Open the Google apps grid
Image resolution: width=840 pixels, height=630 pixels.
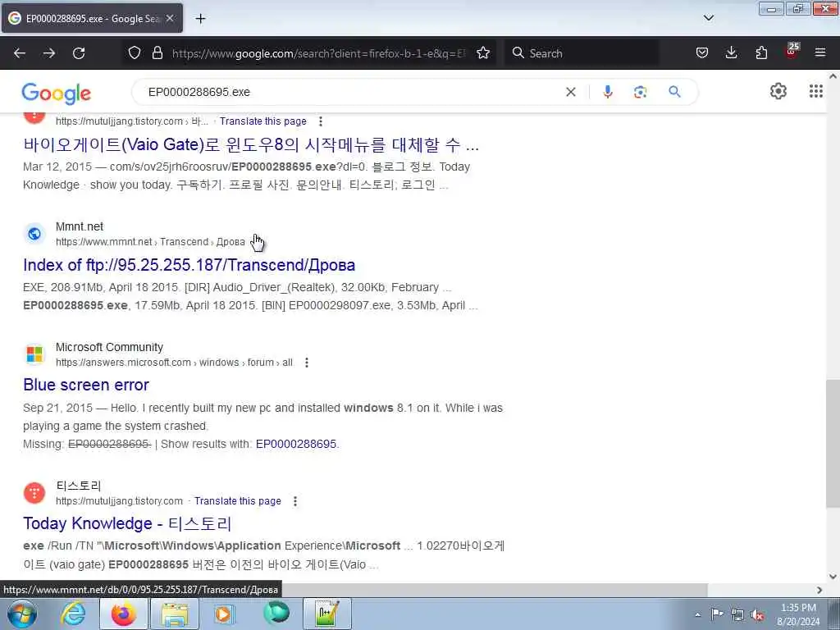click(x=816, y=92)
